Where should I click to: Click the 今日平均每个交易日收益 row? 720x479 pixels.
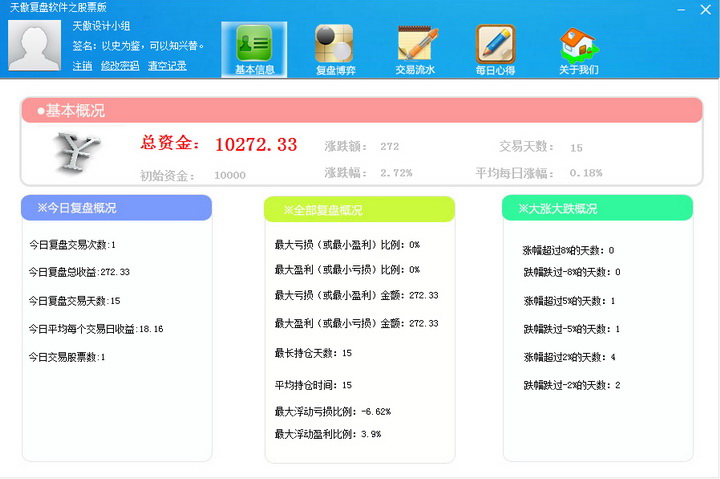tap(96, 329)
